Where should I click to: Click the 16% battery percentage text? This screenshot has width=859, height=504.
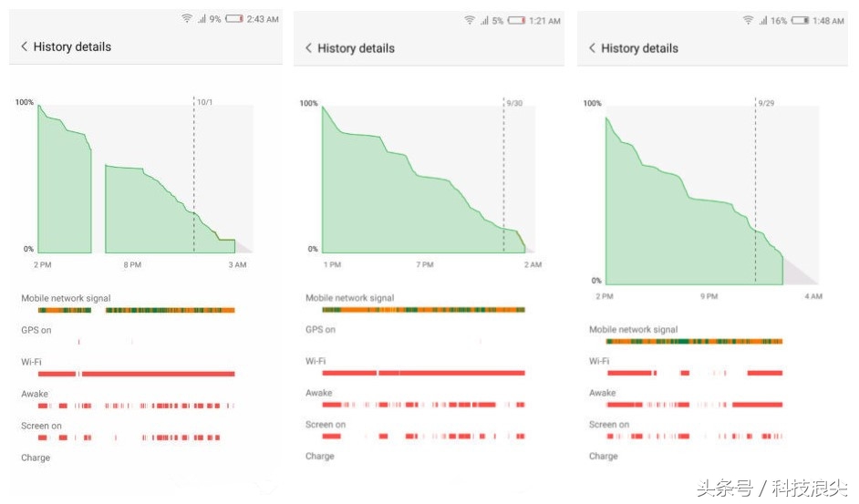tap(779, 20)
